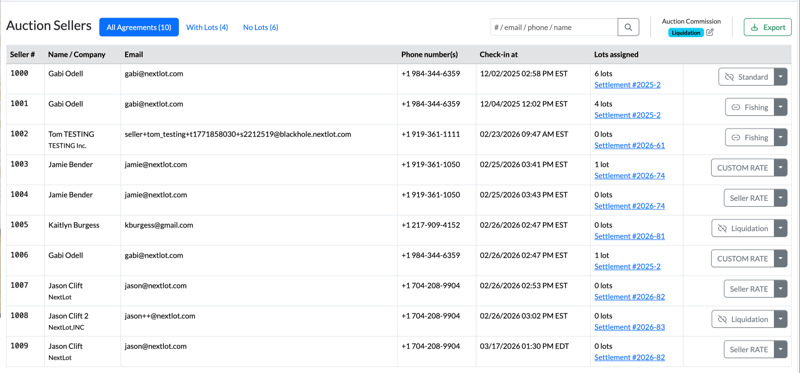This screenshot has height=373, width=800.
Task: Click the Auction Sellers heading
Action: click(49, 26)
